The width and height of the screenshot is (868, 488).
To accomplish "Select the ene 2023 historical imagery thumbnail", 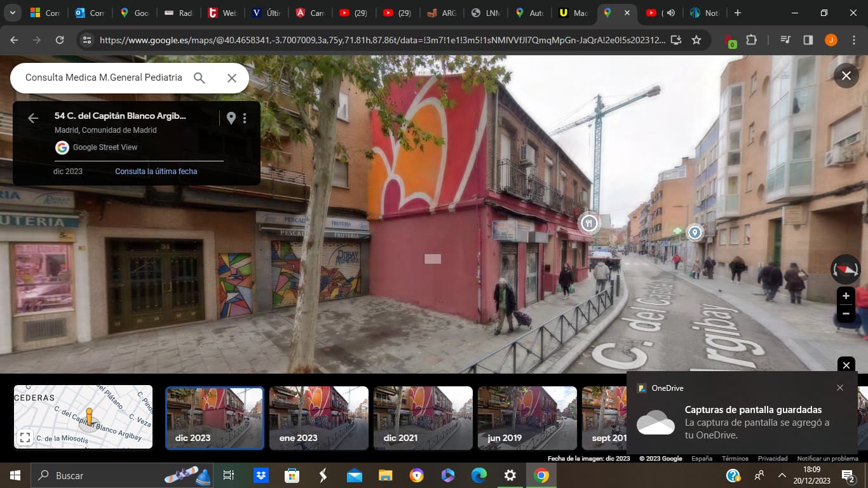I will point(319,417).
